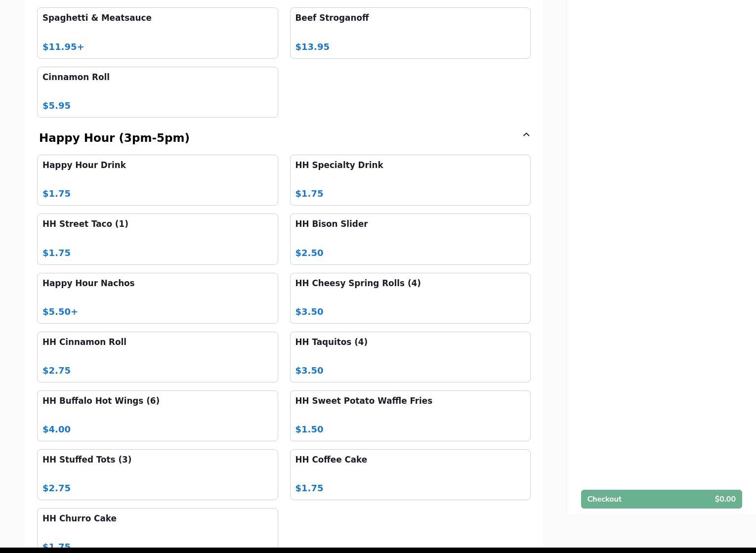The height and width of the screenshot is (553, 756).
Task: Click the Checkout button
Action: tap(661, 499)
